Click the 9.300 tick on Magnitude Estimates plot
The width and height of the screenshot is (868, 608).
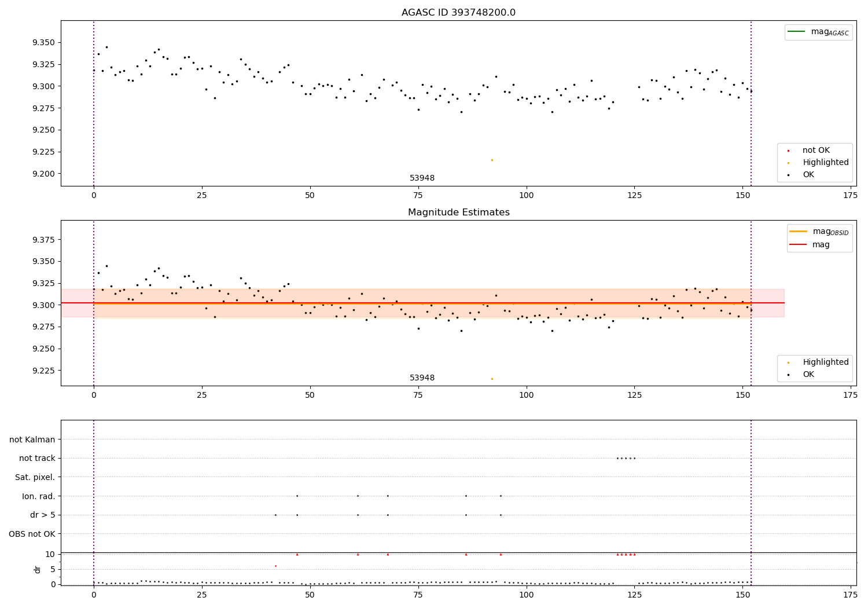click(43, 305)
